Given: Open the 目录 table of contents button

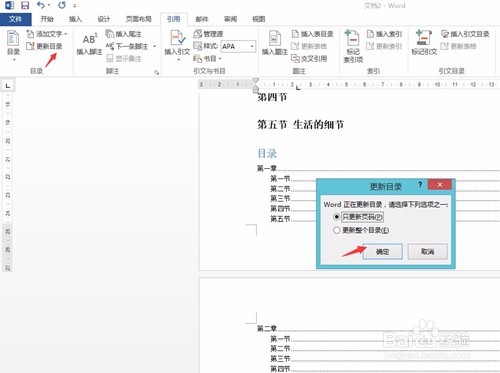Looking at the screenshot, I should coord(13,46).
